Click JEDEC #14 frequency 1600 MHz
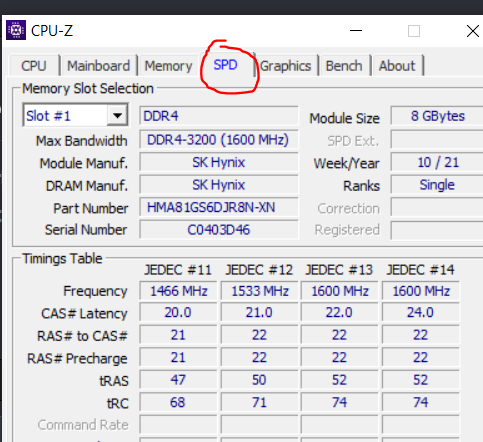483x442 pixels. click(421, 291)
